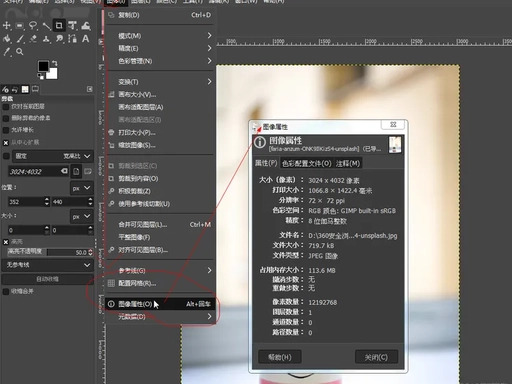Swap foreground and background colors arrow
Screen dimensions: 512x384
[55, 63]
